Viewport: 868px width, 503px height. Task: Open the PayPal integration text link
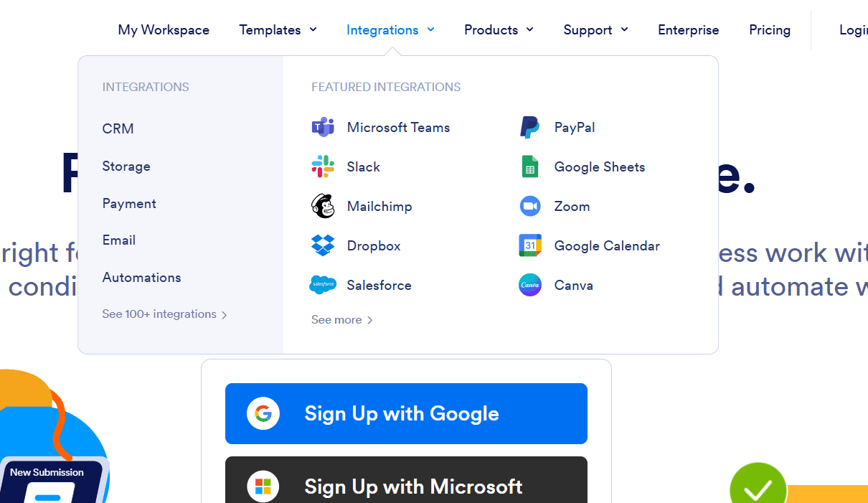pos(575,127)
